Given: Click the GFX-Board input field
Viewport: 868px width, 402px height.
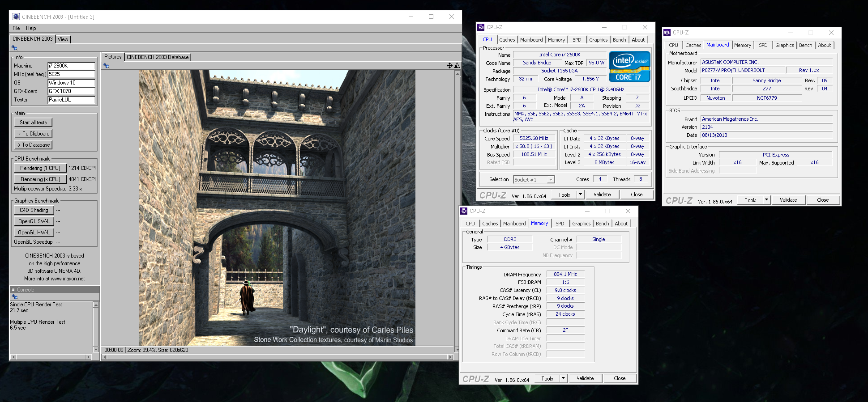Looking at the screenshot, I should pyautogui.click(x=72, y=91).
